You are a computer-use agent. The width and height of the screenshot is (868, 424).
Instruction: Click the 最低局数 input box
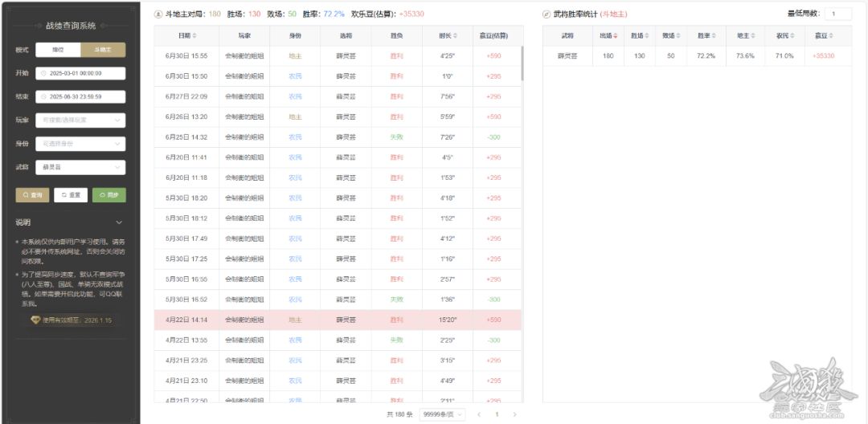[x=838, y=14]
